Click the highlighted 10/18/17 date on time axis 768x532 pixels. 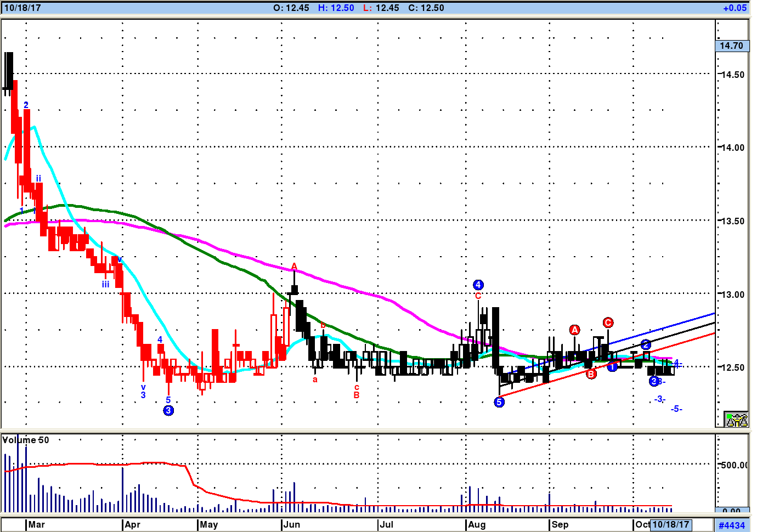pyautogui.click(x=670, y=524)
